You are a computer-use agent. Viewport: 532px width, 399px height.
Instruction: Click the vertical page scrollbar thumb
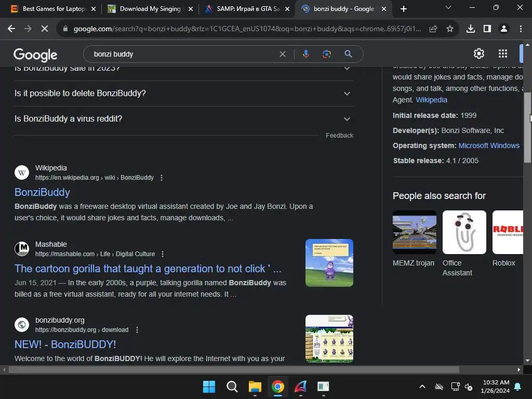[527, 127]
